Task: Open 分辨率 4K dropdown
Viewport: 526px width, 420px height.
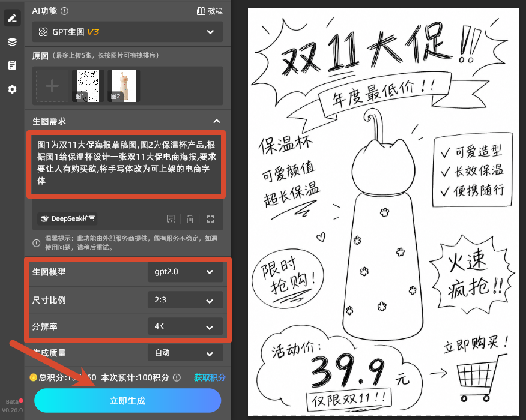Action: click(x=185, y=326)
